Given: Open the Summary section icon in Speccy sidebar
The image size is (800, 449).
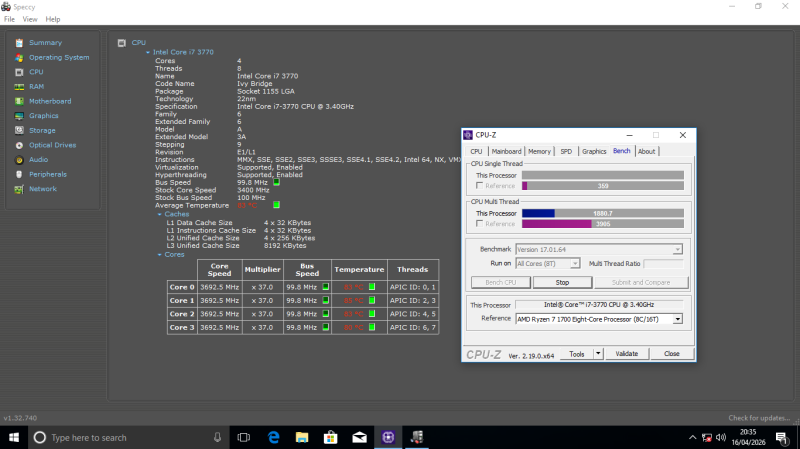Looking at the screenshot, I should coord(19,43).
